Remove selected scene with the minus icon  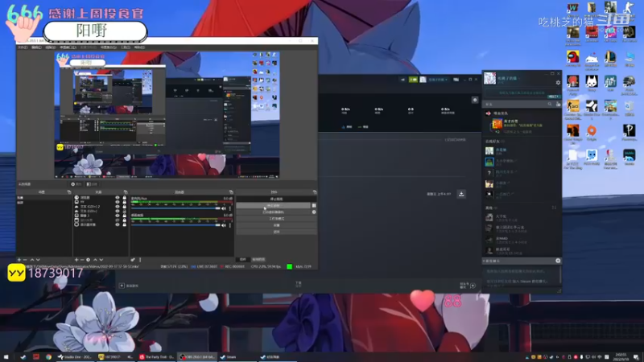point(25,260)
